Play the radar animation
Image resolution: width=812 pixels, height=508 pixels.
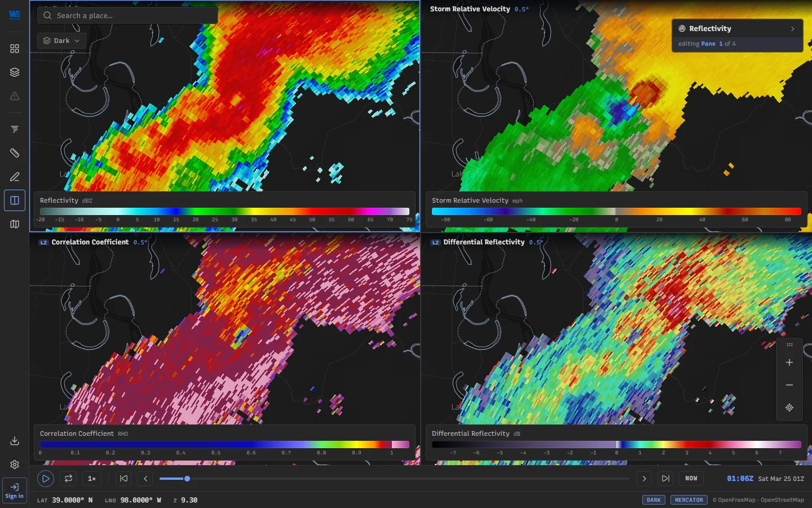pos(46,479)
